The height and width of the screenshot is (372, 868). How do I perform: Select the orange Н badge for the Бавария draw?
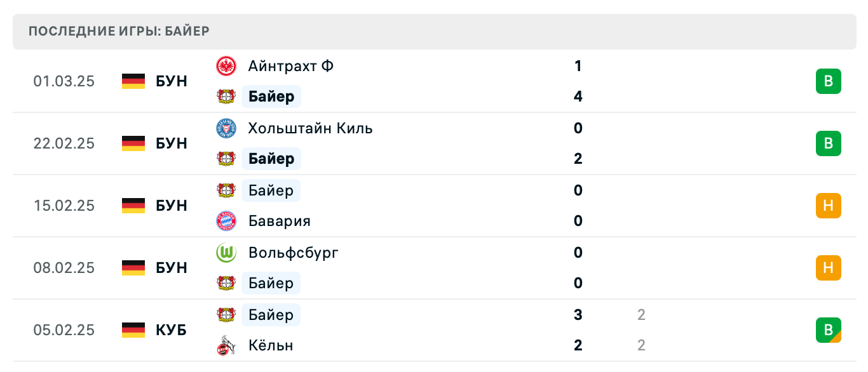pyautogui.click(x=828, y=206)
